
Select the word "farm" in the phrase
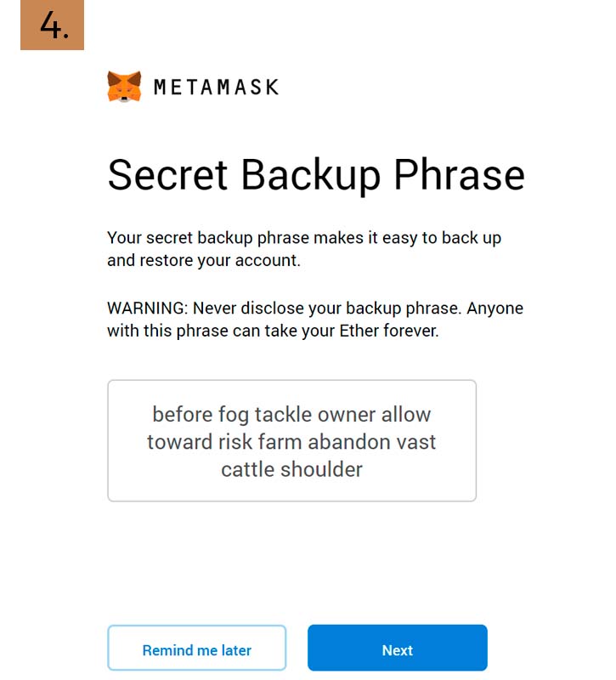[280, 442]
